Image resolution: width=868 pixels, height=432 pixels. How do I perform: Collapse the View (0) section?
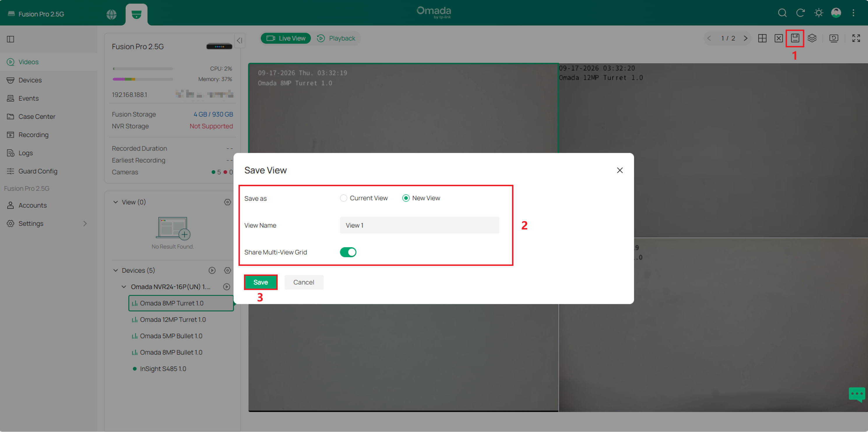pyautogui.click(x=116, y=202)
